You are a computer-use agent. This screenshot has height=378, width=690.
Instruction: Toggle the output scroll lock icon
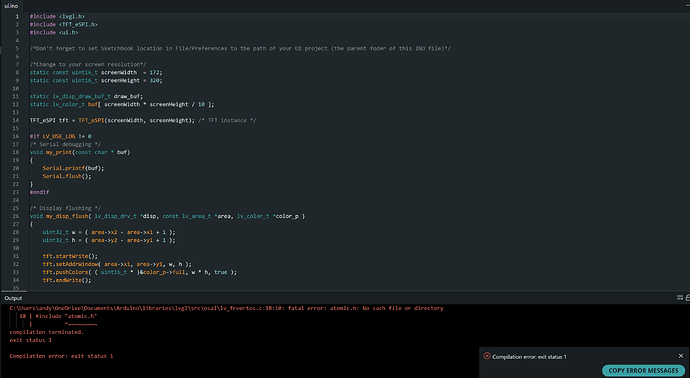[x=688, y=298]
